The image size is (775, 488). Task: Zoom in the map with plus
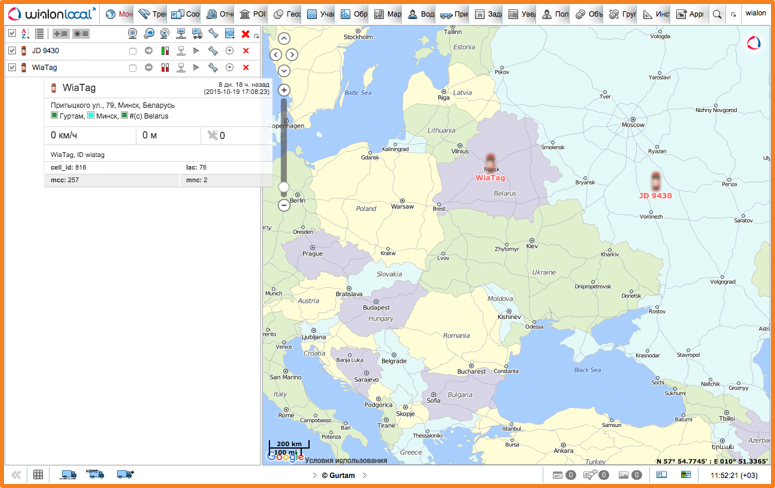[x=284, y=90]
